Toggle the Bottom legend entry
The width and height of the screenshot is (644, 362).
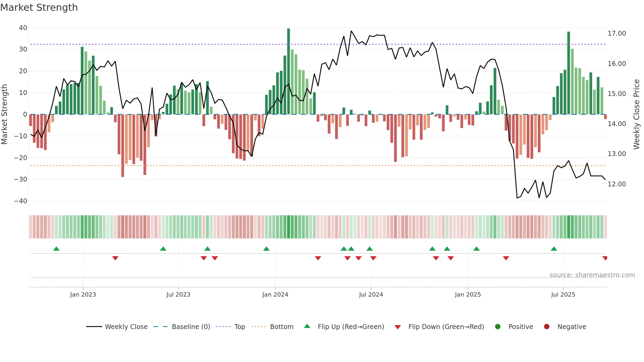[272, 327]
